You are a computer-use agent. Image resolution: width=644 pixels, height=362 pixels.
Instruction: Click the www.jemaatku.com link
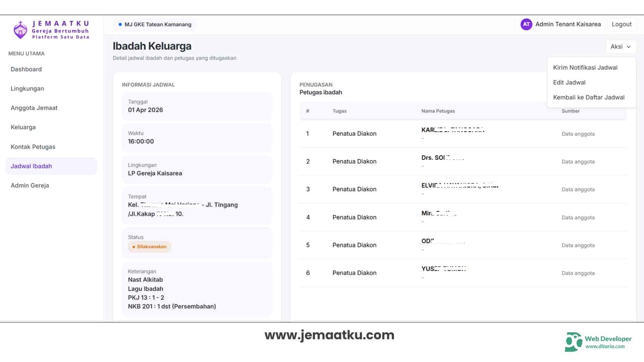tap(329, 335)
